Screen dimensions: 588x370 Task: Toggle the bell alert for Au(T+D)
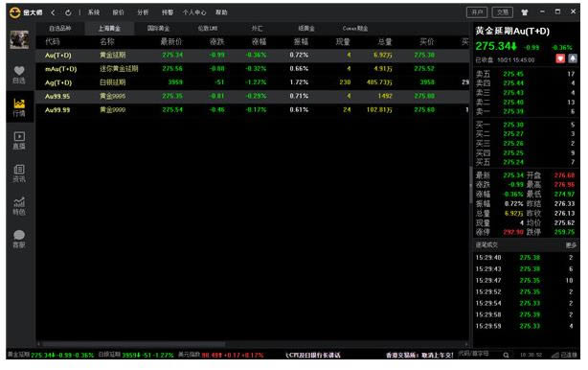(573, 58)
